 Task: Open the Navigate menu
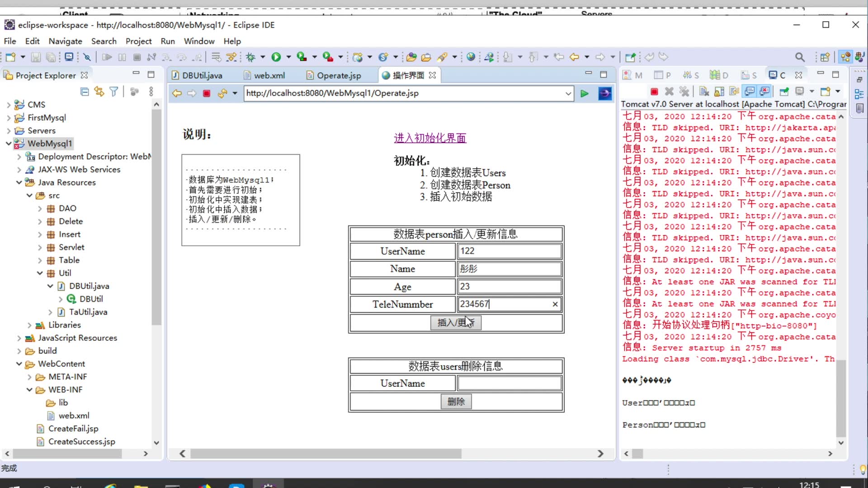tap(65, 41)
